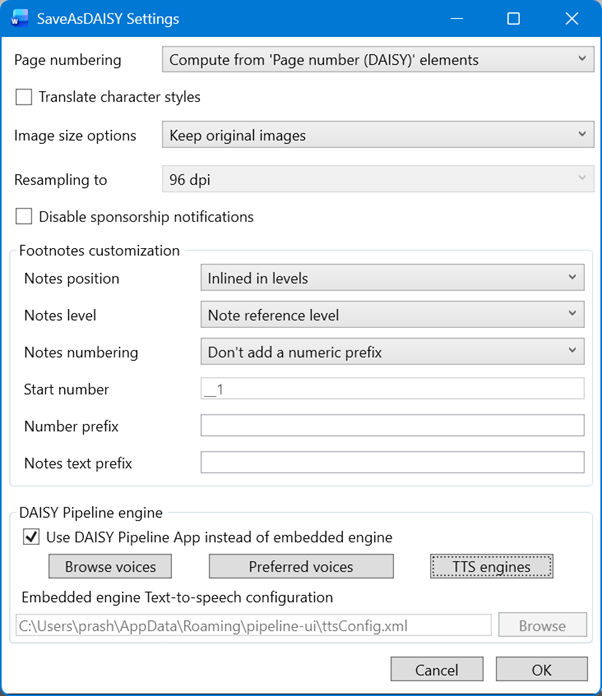
Task: Click the 'Start number' label
Action: [66, 389]
